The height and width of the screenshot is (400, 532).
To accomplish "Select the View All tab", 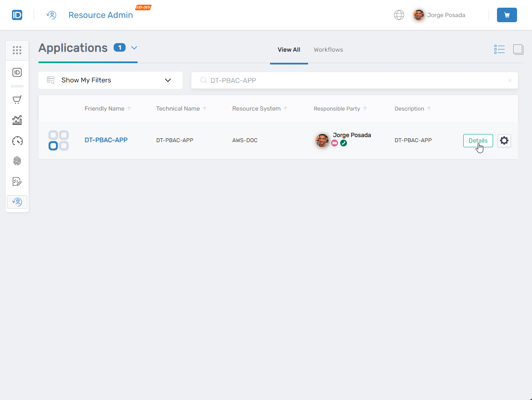I will (289, 50).
